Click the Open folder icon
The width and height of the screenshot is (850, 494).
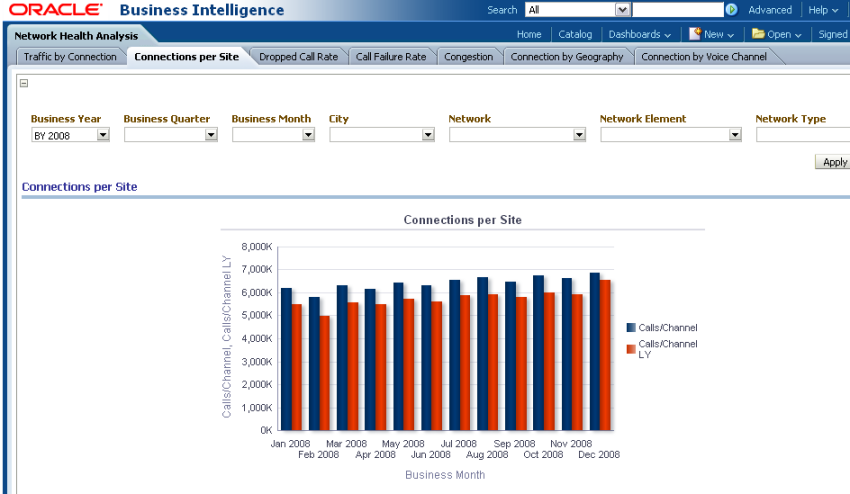(x=758, y=34)
